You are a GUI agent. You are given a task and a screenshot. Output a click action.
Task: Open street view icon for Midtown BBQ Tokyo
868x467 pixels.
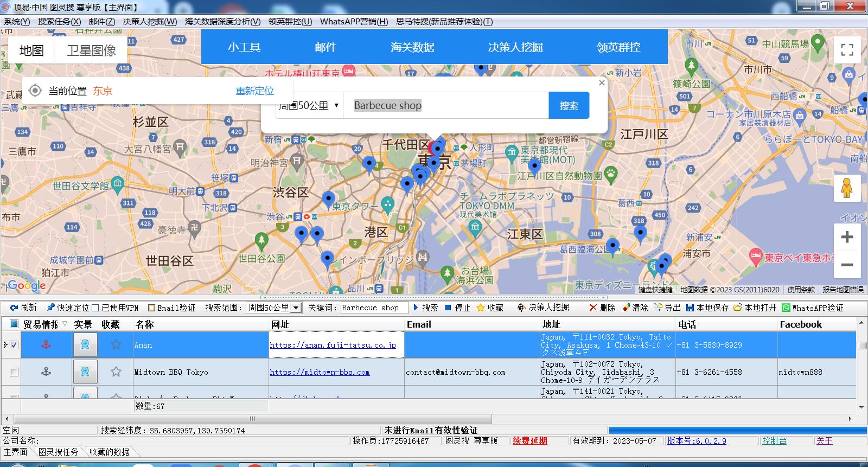[85, 372]
